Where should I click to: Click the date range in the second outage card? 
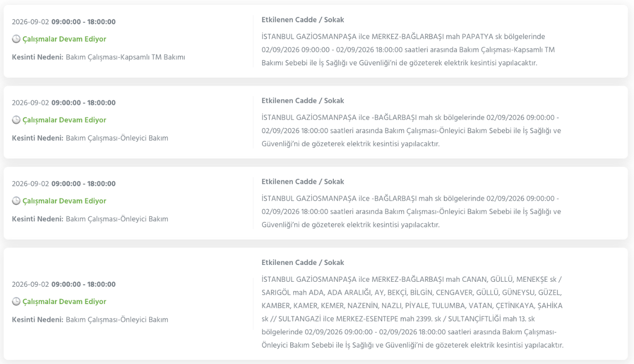(x=64, y=103)
